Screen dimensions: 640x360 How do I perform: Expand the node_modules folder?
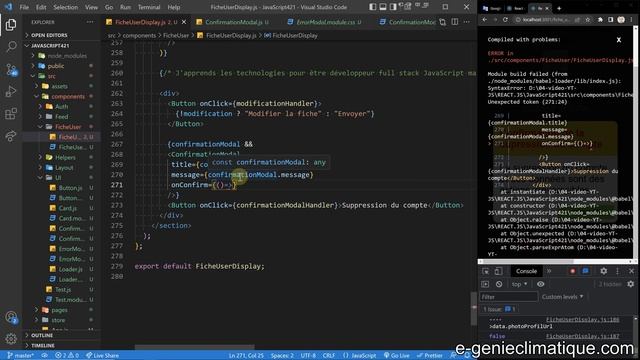(x=61, y=56)
